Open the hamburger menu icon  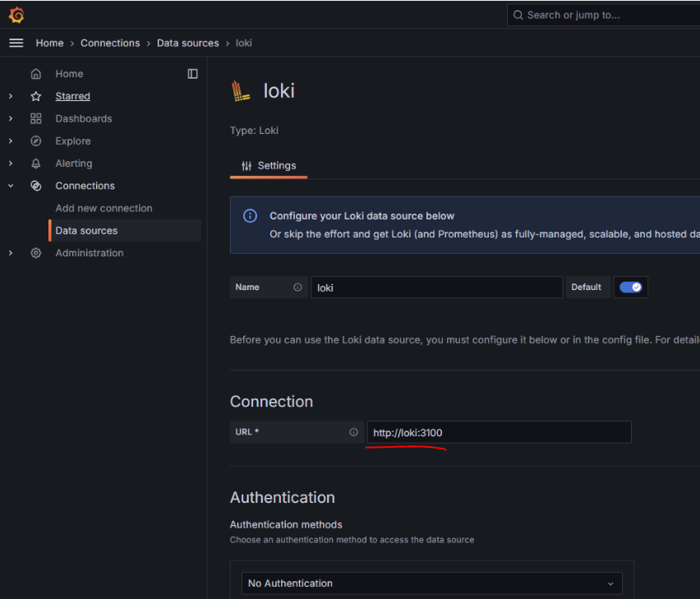coord(16,43)
